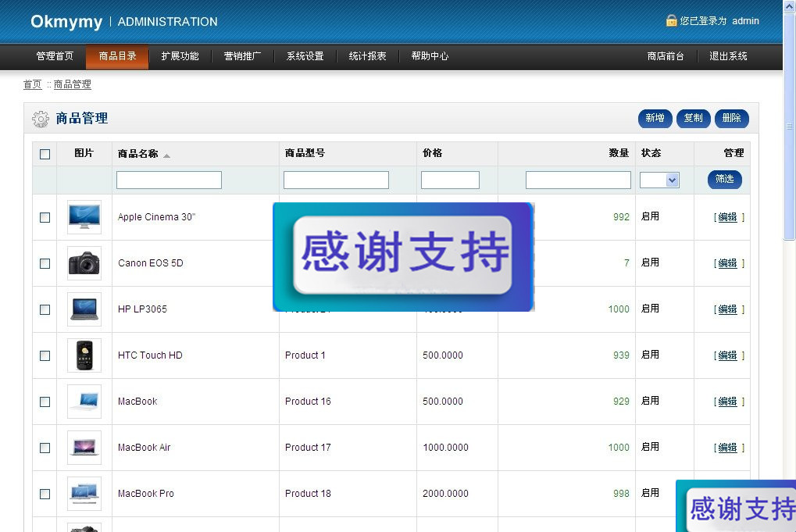Click the 删除 button
This screenshot has height=532, width=796.
tap(731, 118)
